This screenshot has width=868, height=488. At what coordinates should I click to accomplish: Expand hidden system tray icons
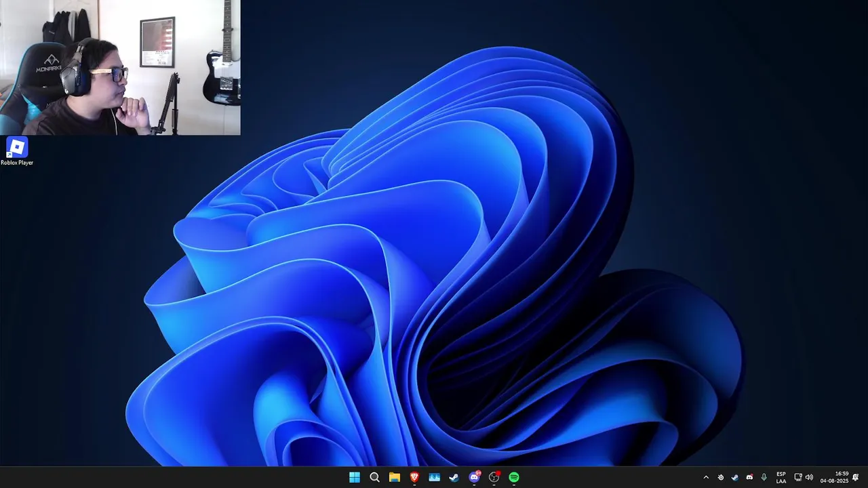pyautogui.click(x=706, y=477)
